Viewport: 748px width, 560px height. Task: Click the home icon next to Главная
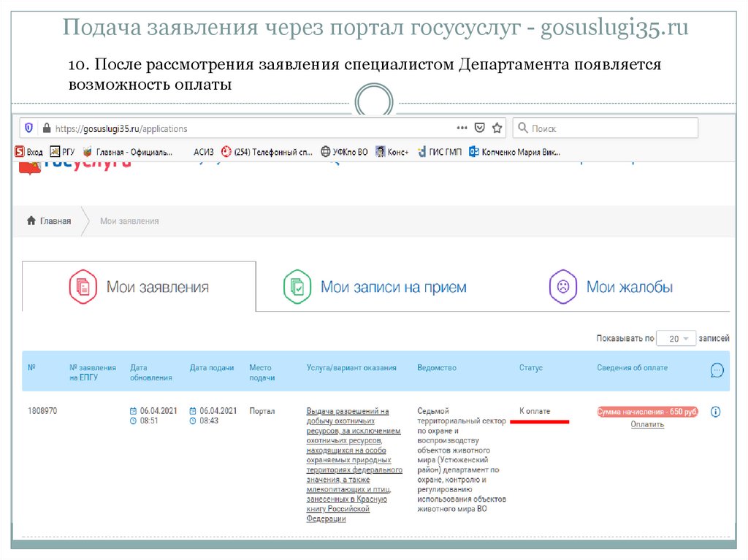31,221
